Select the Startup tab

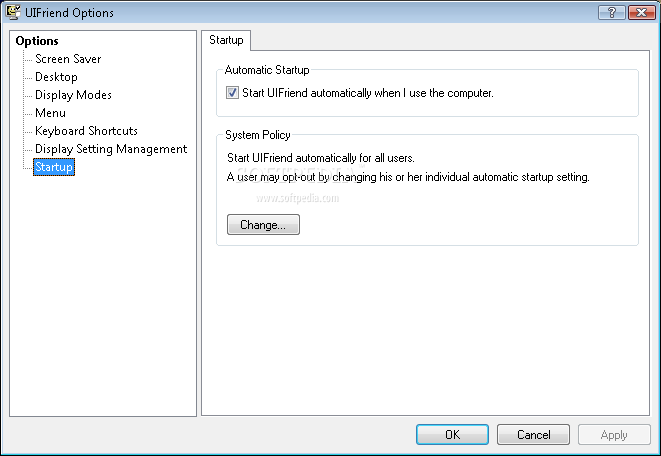226,40
